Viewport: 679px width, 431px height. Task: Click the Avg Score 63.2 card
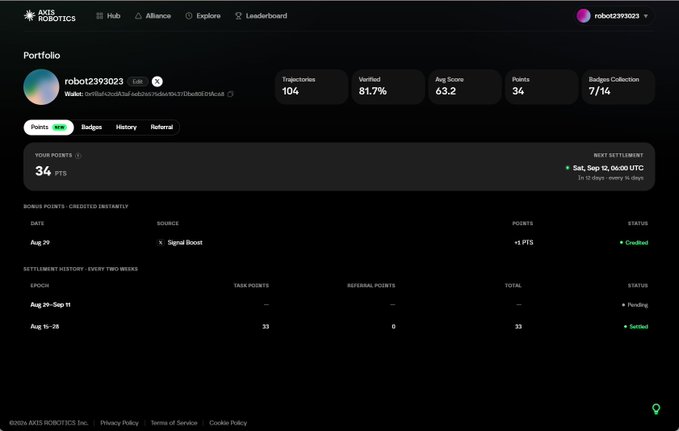(465, 87)
